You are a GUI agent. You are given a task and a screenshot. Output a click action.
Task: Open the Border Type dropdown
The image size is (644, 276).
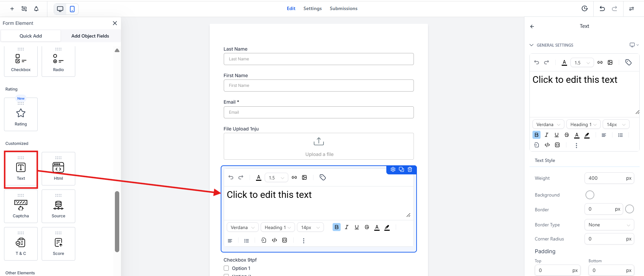[609, 225]
